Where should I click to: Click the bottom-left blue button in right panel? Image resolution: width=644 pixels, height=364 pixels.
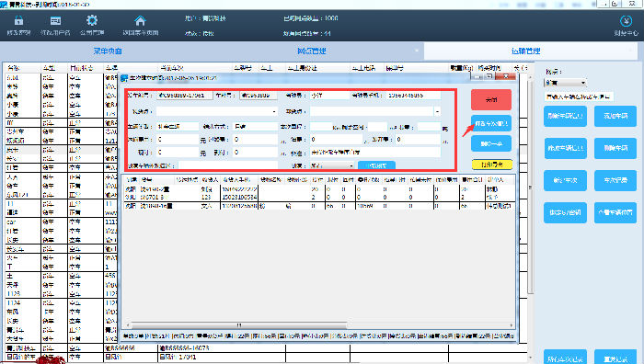pyautogui.click(x=565, y=357)
